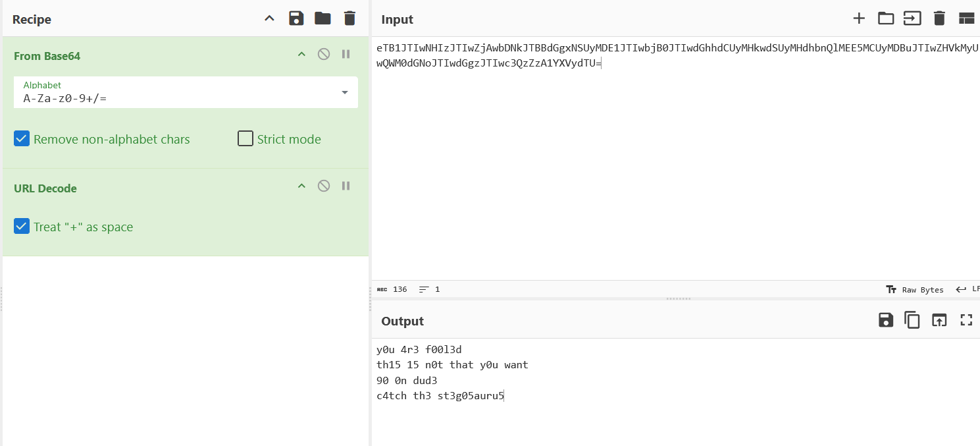Reset pane layout icon
Image resolution: width=980 pixels, height=446 pixels.
[x=966, y=18]
